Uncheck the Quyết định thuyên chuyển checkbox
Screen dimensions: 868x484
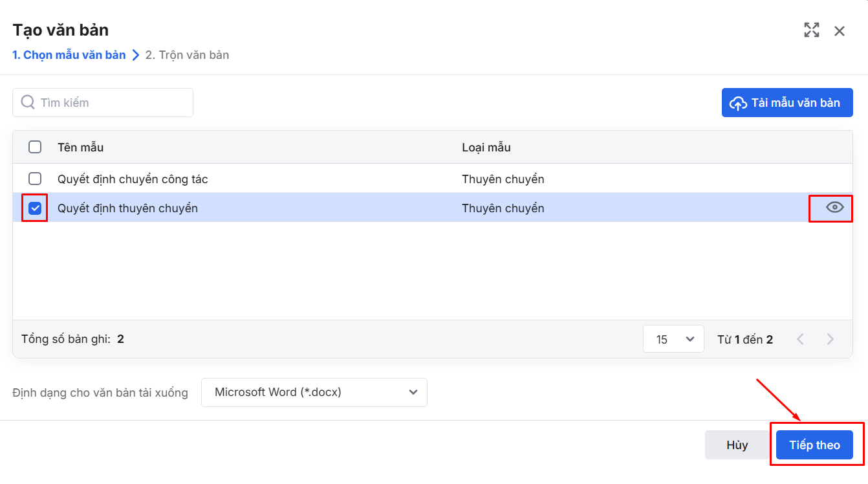[x=35, y=208]
